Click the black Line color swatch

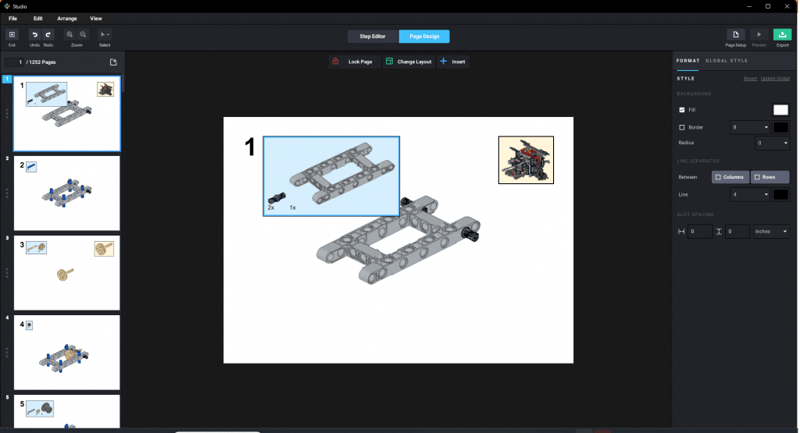click(x=781, y=194)
